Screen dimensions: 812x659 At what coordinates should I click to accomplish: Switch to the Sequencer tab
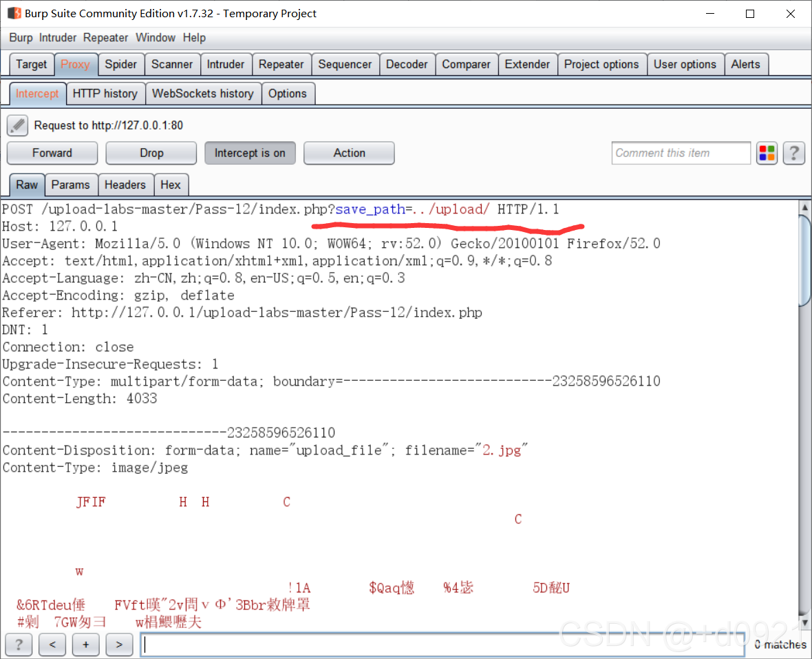(x=345, y=64)
